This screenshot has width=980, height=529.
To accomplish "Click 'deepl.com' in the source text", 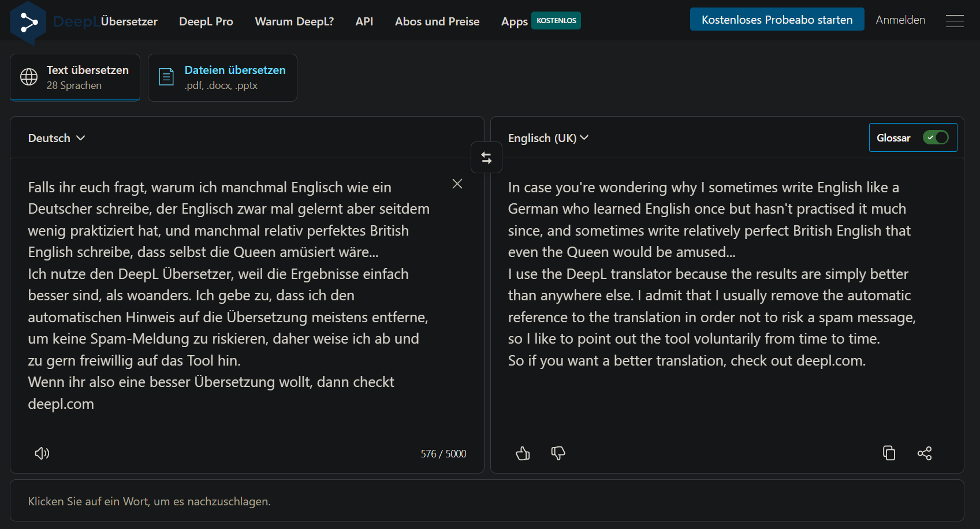I will coord(61,404).
